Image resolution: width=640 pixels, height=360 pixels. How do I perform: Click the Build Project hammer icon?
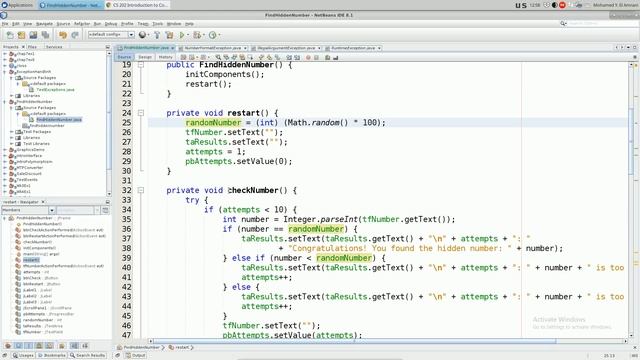pyautogui.click(x=157, y=35)
